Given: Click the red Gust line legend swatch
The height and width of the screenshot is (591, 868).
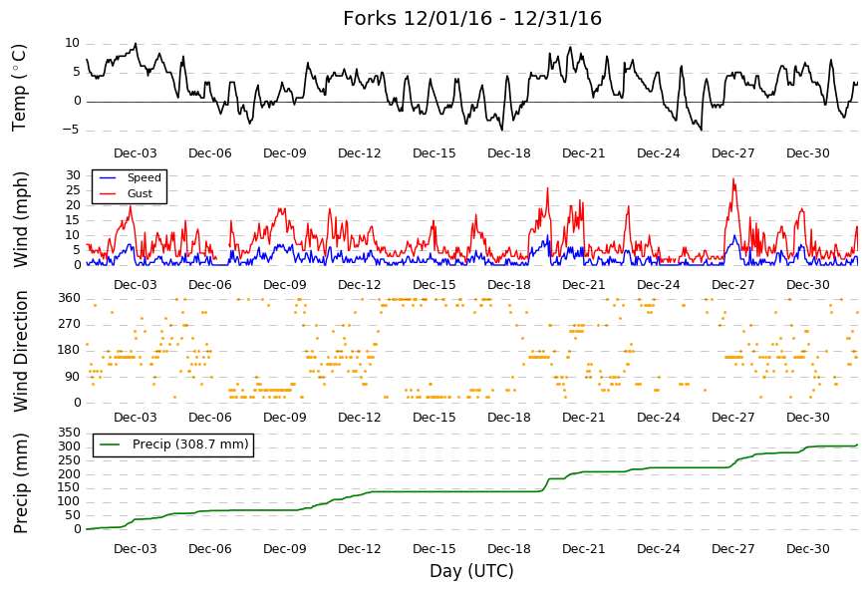Looking at the screenshot, I should click(108, 193).
